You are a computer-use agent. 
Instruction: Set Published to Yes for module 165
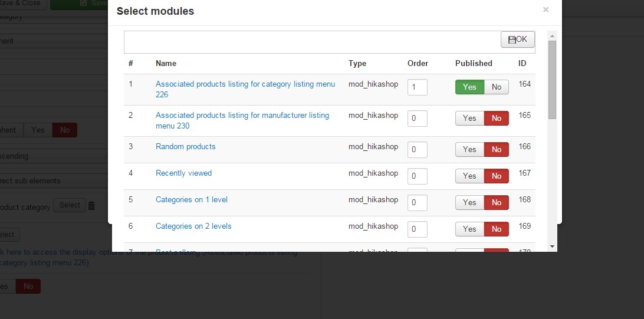coord(469,119)
